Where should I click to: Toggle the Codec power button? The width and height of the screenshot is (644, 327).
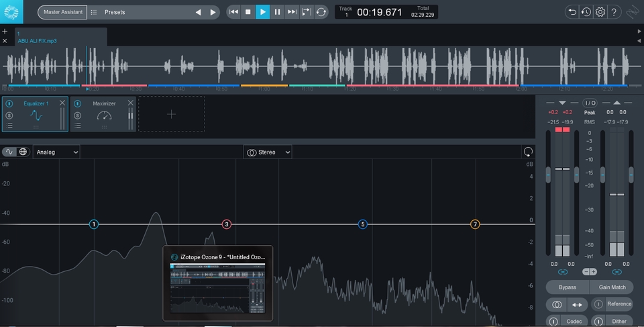(553, 321)
